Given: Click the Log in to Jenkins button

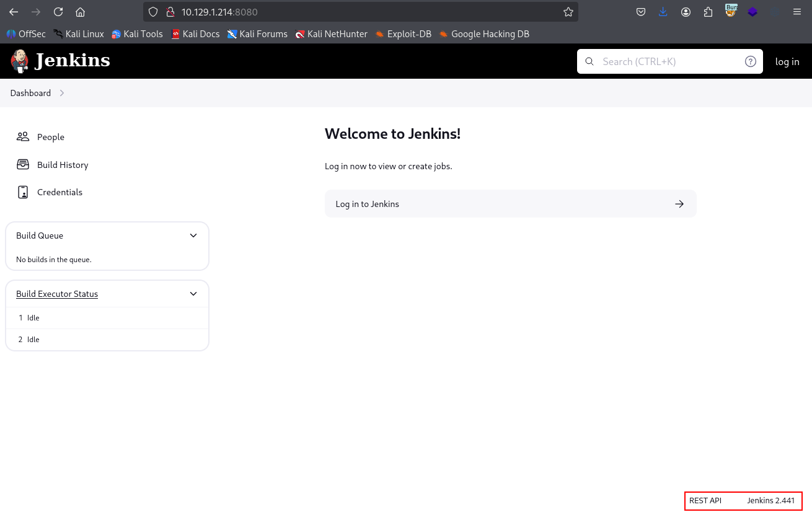Looking at the screenshot, I should click(x=511, y=204).
